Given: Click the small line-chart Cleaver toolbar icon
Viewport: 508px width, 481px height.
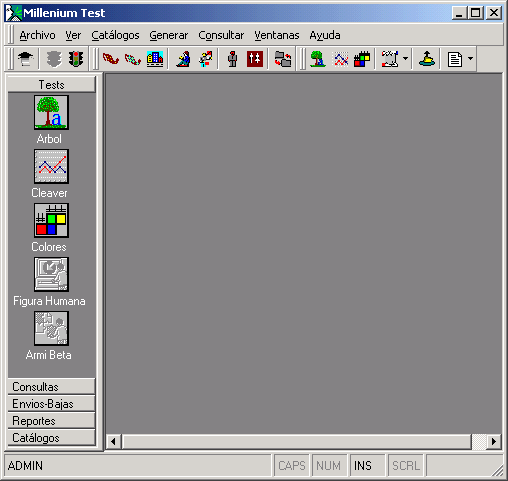Looking at the screenshot, I should coord(341,59).
